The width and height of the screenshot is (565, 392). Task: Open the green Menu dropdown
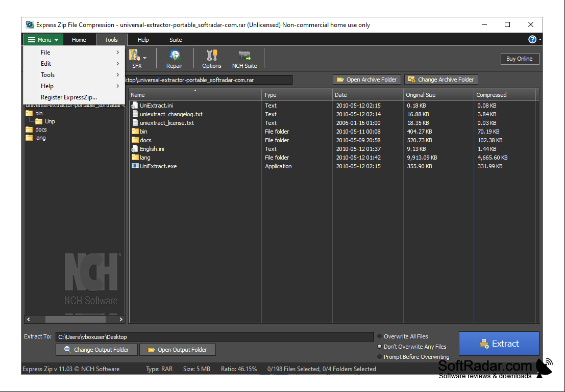pos(43,40)
